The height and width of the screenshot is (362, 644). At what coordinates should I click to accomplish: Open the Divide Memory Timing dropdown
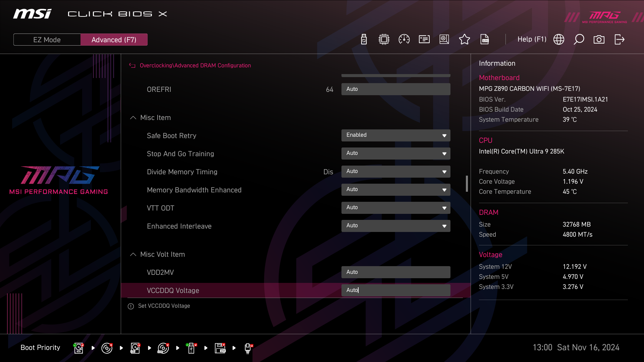tap(396, 172)
